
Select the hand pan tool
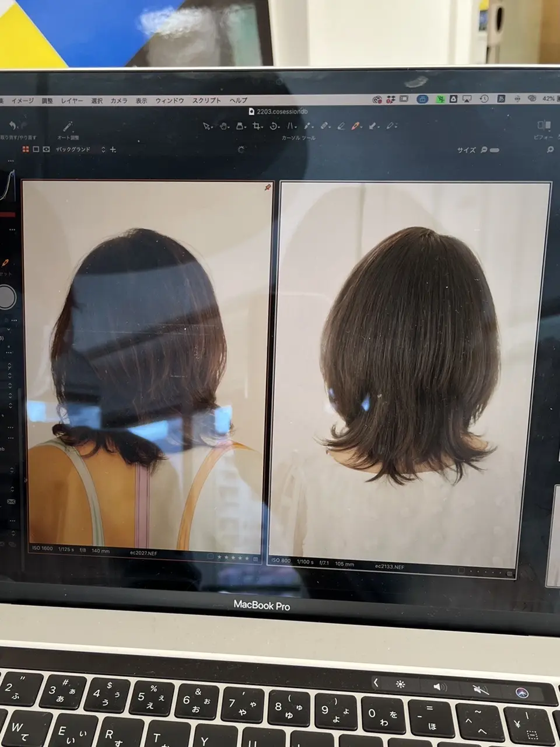tap(224, 126)
